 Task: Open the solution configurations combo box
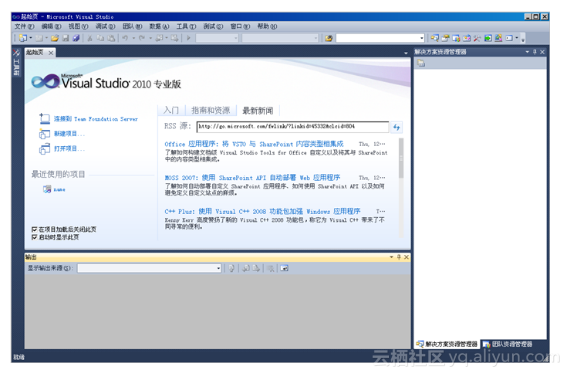pos(217,38)
